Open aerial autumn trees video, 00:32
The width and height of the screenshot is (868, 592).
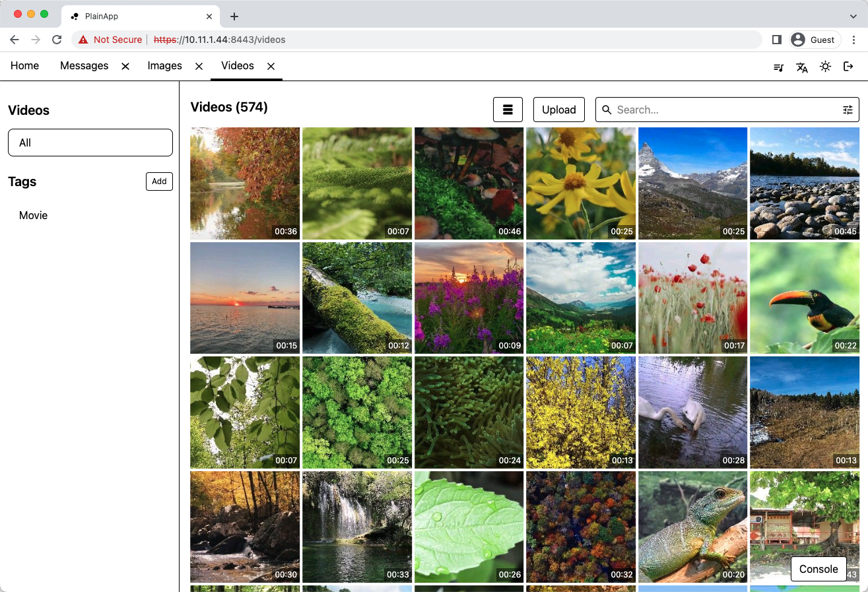click(x=581, y=527)
